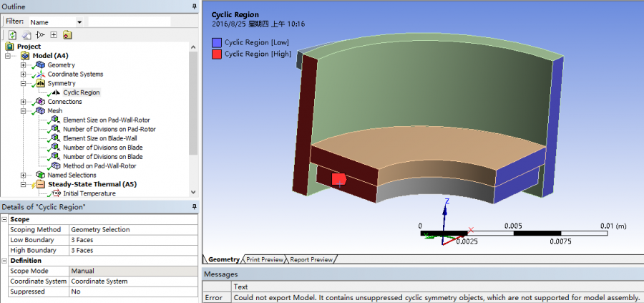The image size is (644, 303).
Task: Select Element Size on Blade-Wall item
Action: (x=99, y=138)
